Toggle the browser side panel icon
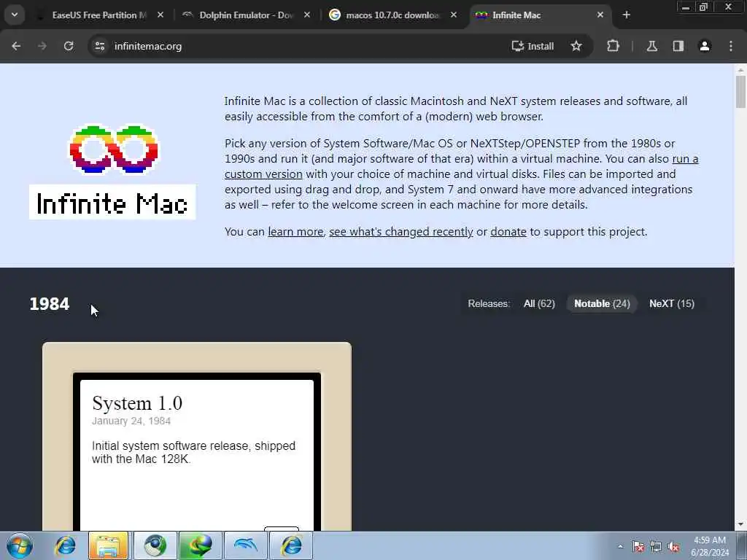The image size is (747, 560). coord(678,46)
